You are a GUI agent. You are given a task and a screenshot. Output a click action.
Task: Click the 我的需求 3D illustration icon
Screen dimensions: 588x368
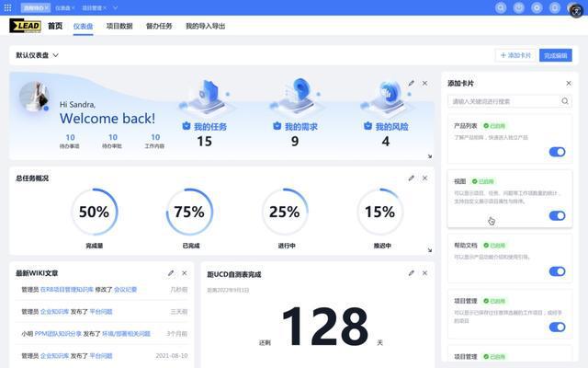296,97
